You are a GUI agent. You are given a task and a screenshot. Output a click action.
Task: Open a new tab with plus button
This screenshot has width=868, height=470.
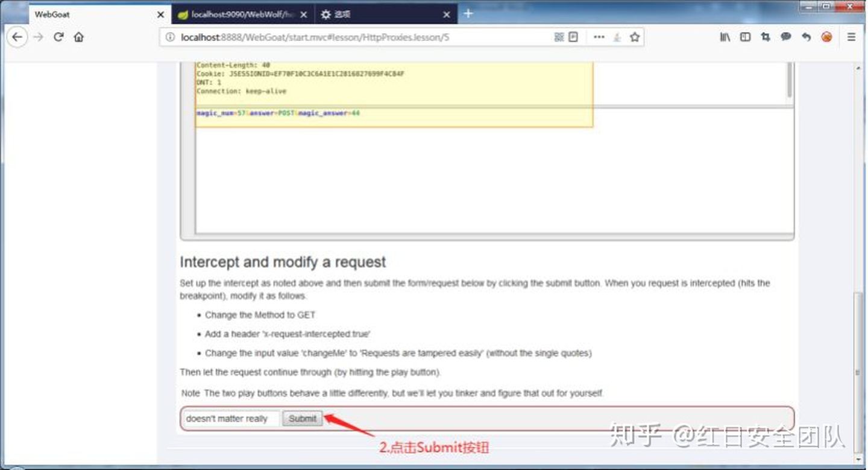coord(468,14)
